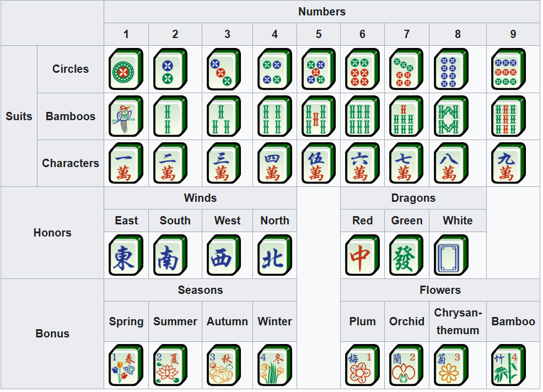The height and width of the screenshot is (392, 543).
Task: Click the 1 of Circles tile
Action: click(x=126, y=69)
